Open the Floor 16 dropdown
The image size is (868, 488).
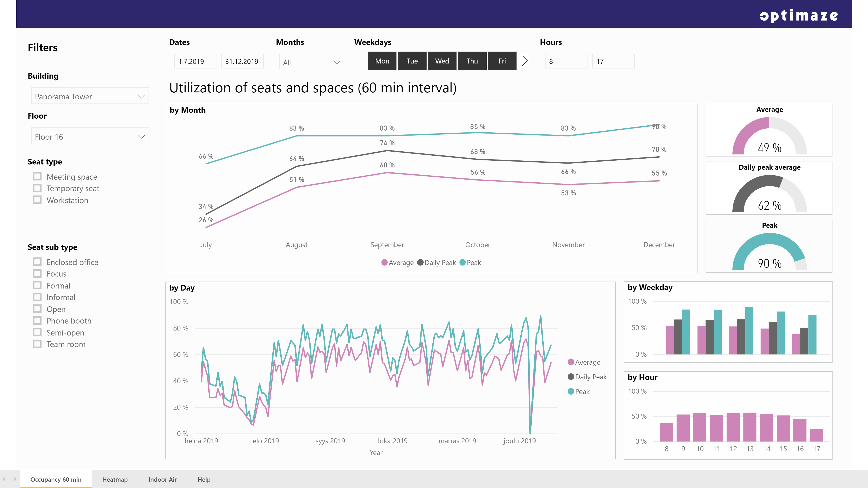coord(90,137)
